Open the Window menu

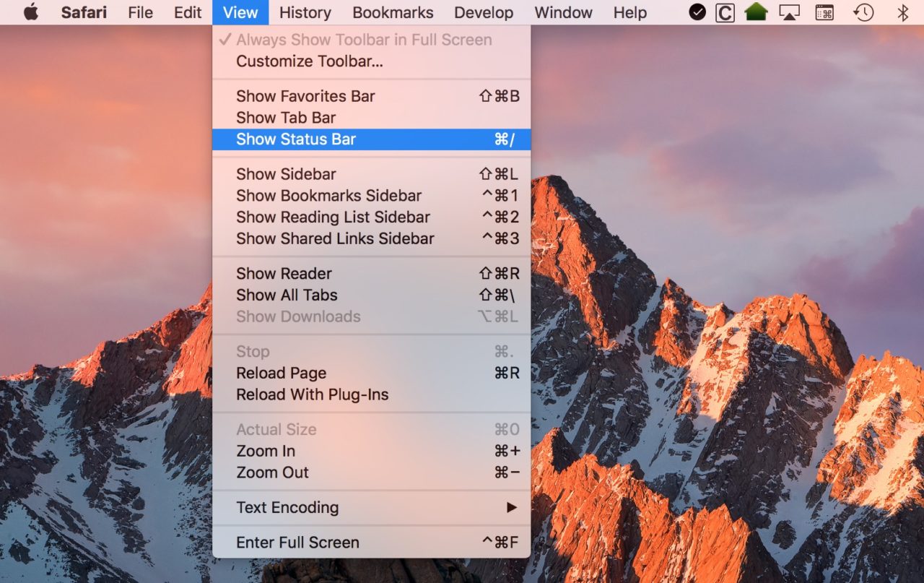pyautogui.click(x=564, y=12)
